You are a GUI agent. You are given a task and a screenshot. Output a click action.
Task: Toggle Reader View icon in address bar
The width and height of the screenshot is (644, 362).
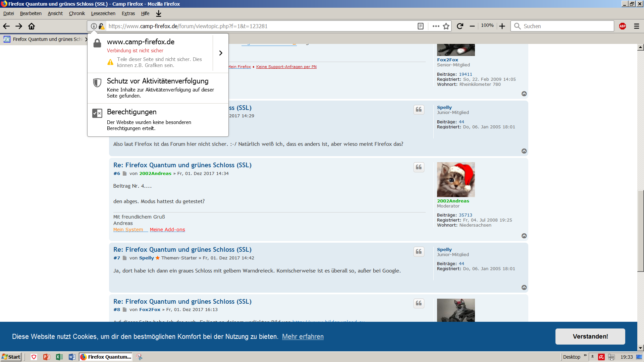coord(420,26)
